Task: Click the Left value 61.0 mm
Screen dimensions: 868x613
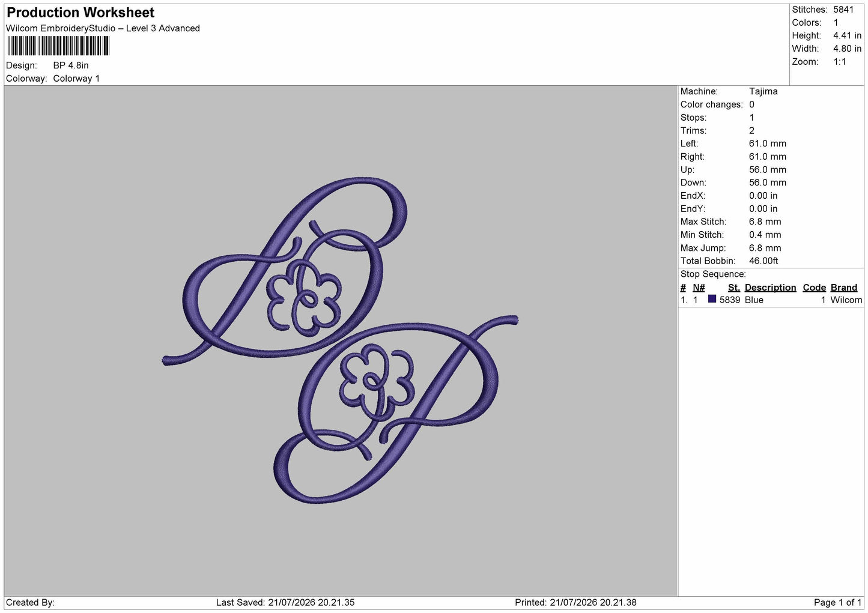Action: pos(767,143)
